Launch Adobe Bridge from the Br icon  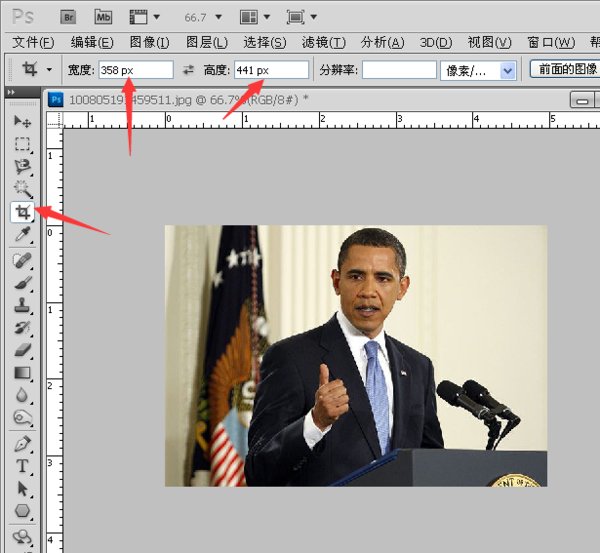pos(69,17)
